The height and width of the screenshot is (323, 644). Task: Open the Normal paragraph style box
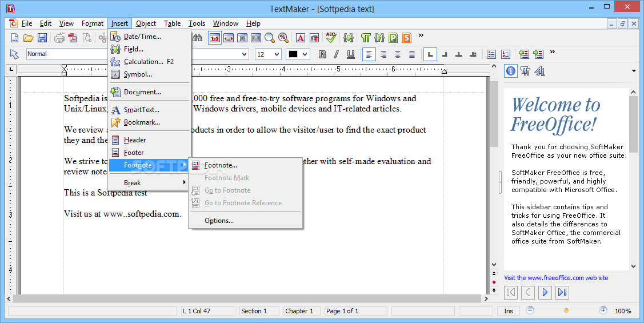tap(66, 54)
